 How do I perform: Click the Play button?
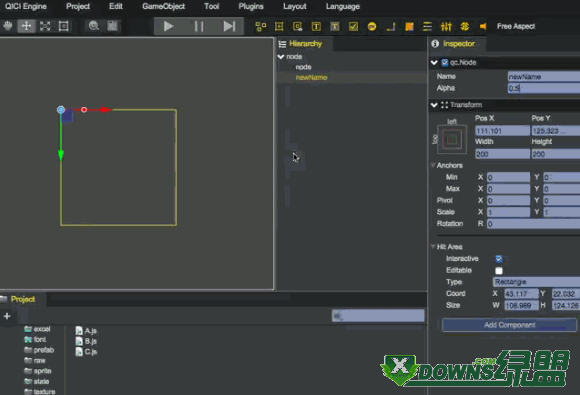[x=168, y=26]
